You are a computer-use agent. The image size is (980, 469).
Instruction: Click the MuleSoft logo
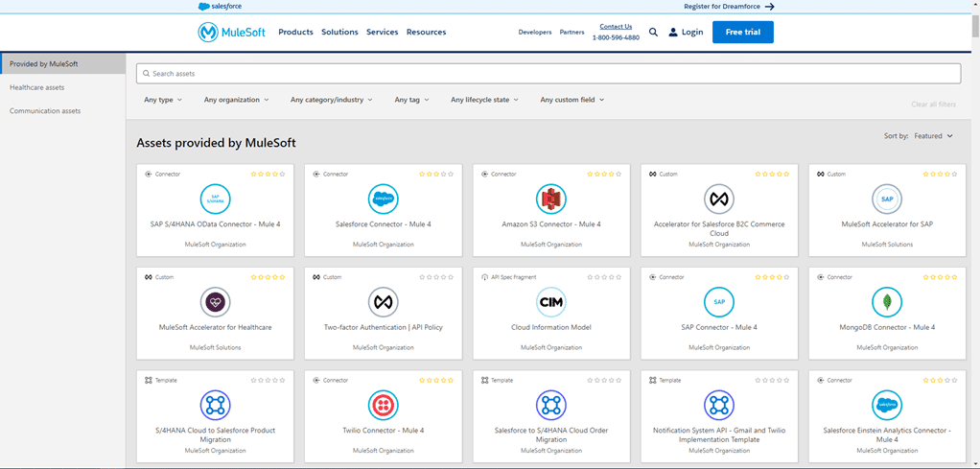click(231, 32)
